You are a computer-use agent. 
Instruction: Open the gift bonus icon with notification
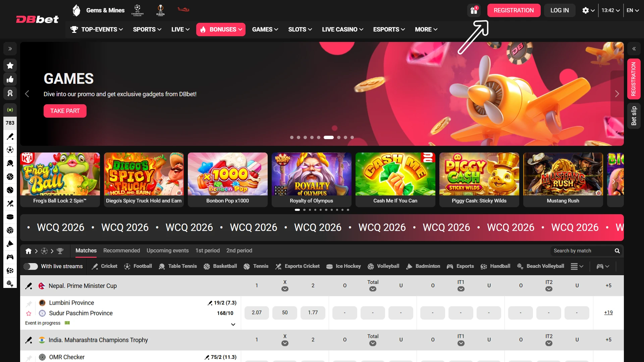(x=474, y=10)
